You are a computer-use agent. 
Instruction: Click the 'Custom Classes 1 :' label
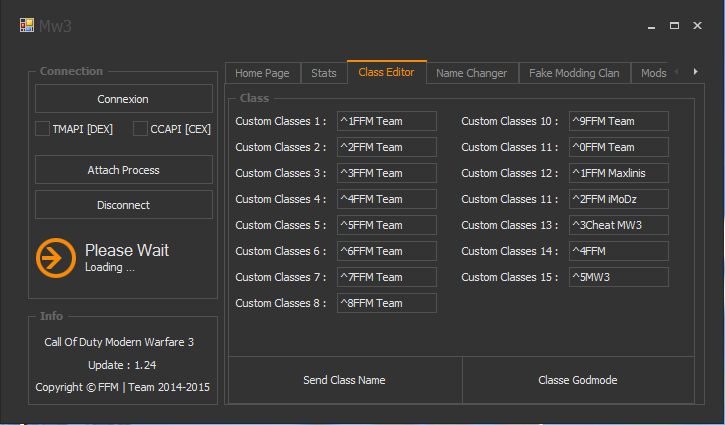(x=281, y=121)
